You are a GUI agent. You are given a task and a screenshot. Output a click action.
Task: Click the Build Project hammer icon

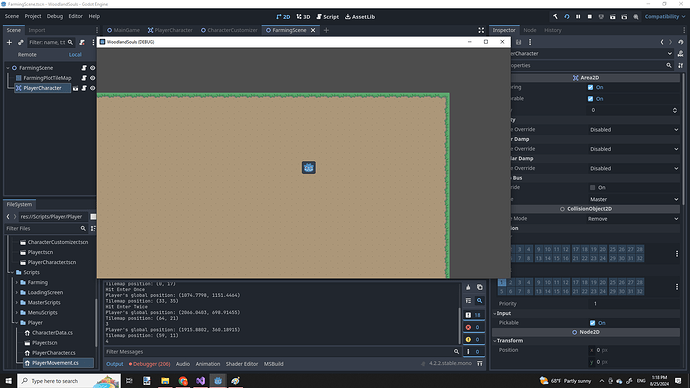pos(555,17)
